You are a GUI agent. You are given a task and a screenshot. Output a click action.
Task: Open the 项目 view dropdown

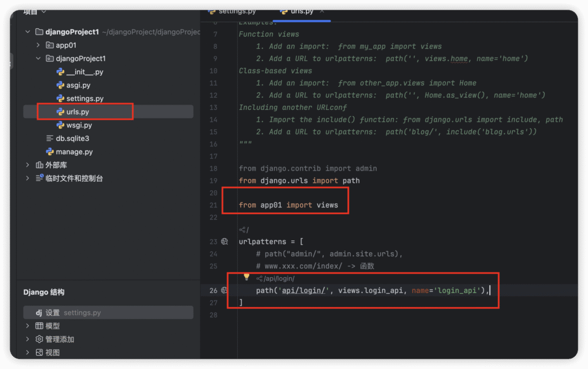[x=44, y=11]
